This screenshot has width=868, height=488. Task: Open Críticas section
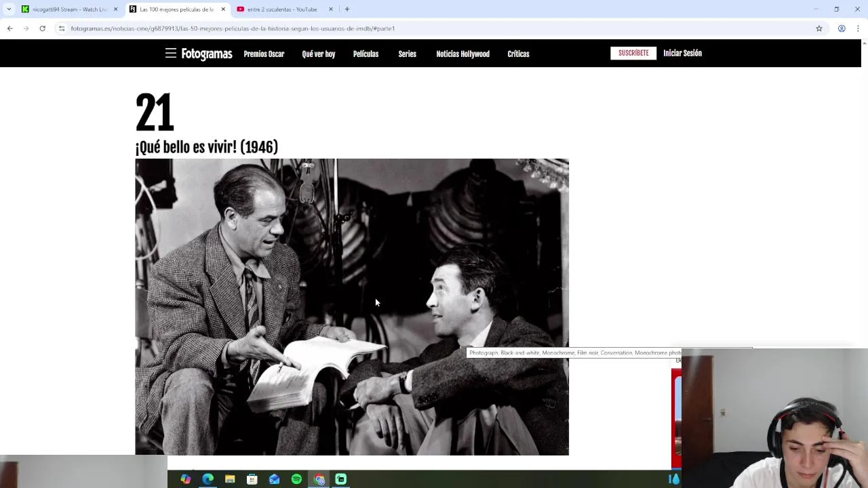[518, 54]
